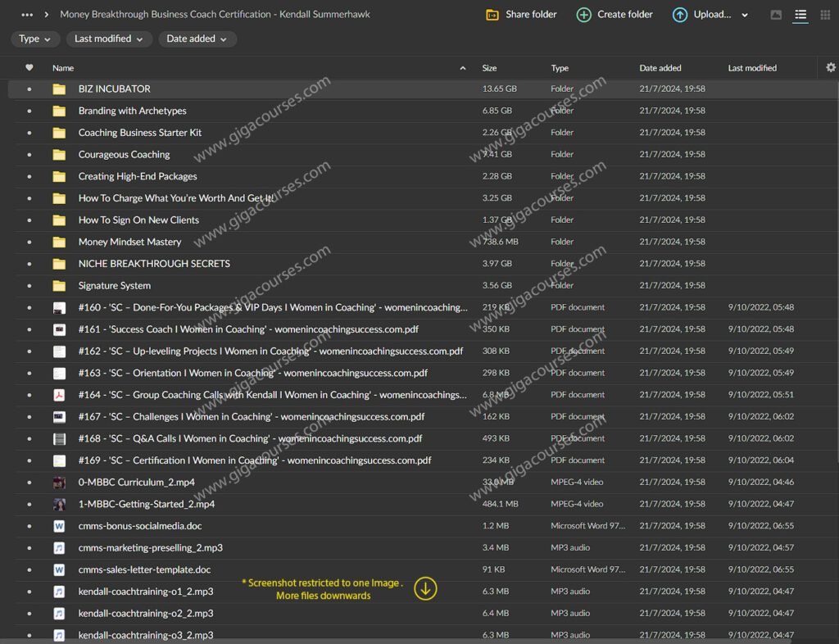Image resolution: width=839 pixels, height=644 pixels.
Task: Switch to list view layout
Action: (800, 15)
